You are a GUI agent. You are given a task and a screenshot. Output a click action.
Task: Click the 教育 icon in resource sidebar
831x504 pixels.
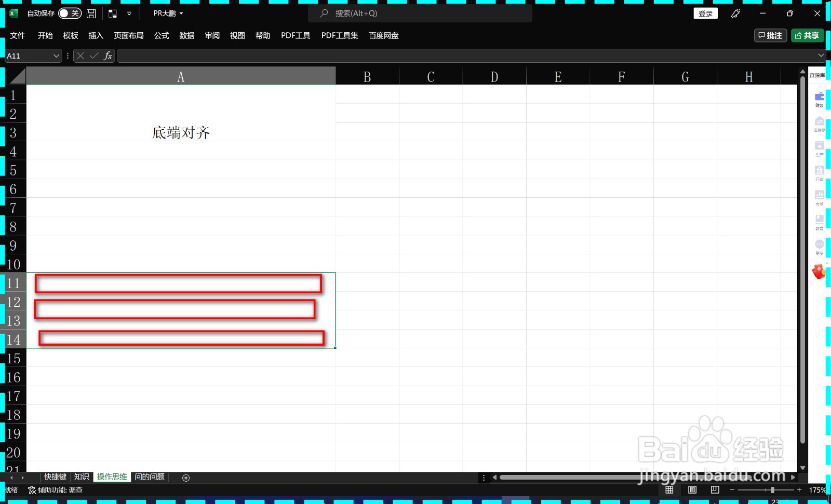pyautogui.click(x=819, y=223)
